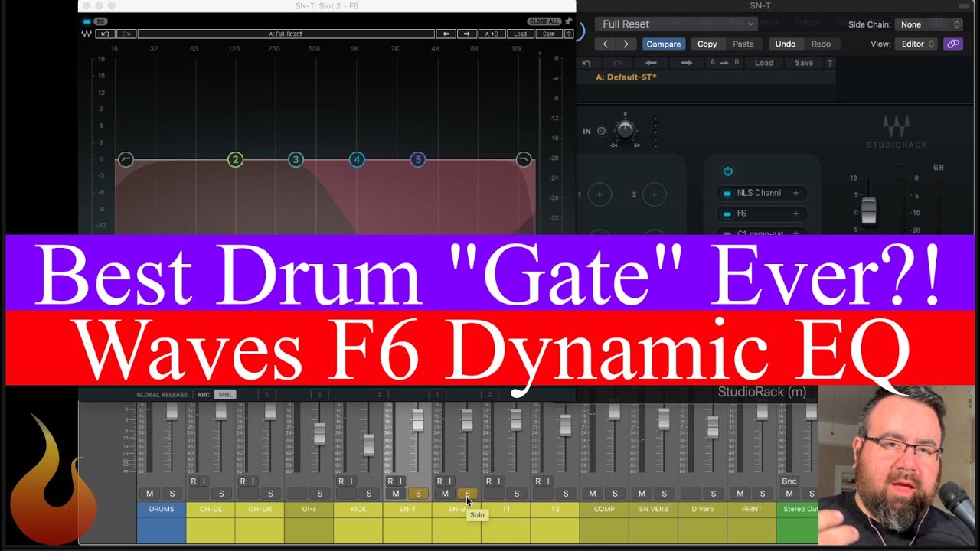Click the A→B copy button in F6
Image resolution: width=980 pixels, height=551 pixels.
pos(492,34)
